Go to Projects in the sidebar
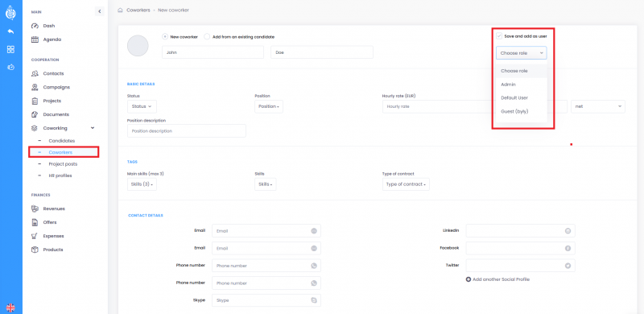 coord(52,101)
